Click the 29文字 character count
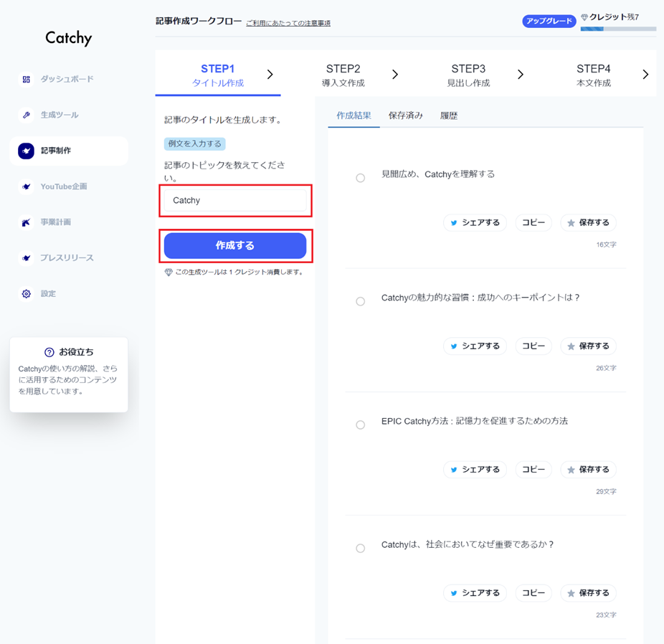Screen dimensions: 664x644 (x=607, y=491)
